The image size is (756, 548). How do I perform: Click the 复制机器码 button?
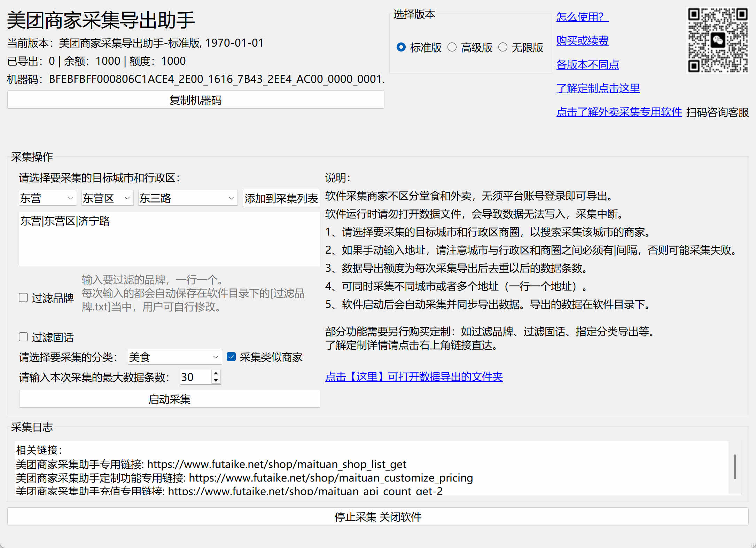tap(196, 100)
